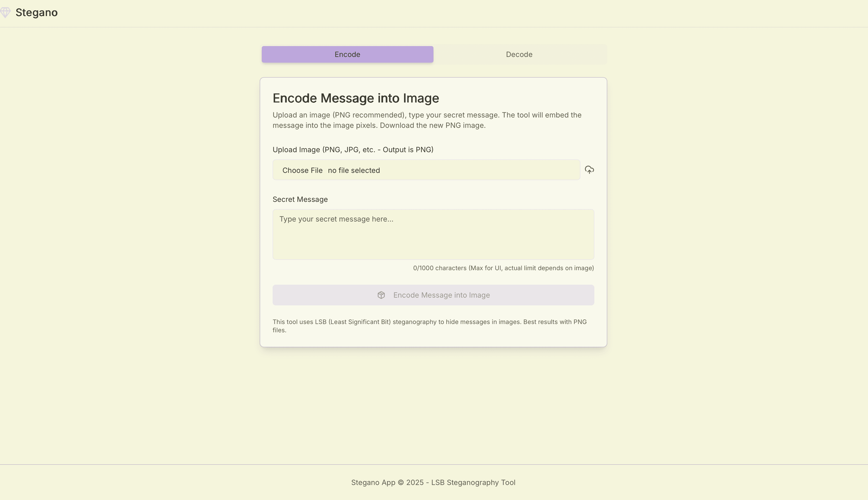Viewport: 868px width, 500px height.
Task: Click empty area of file upload field
Action: tap(480, 170)
